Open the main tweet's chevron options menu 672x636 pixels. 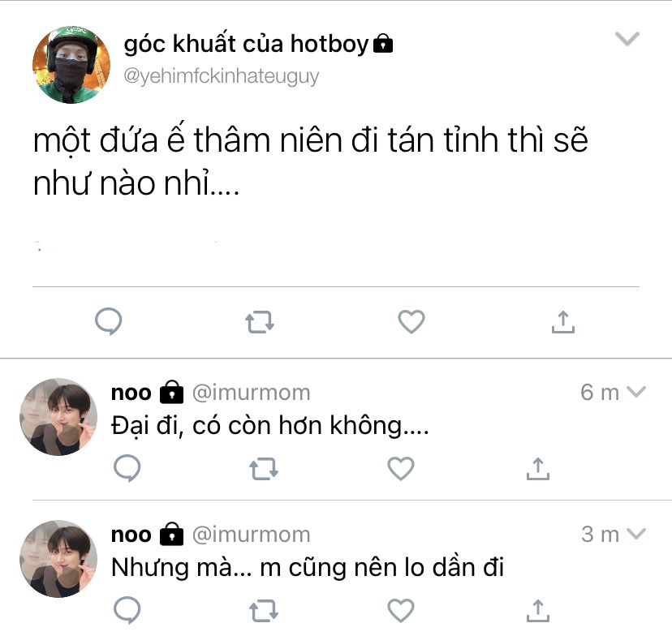pyautogui.click(x=627, y=39)
